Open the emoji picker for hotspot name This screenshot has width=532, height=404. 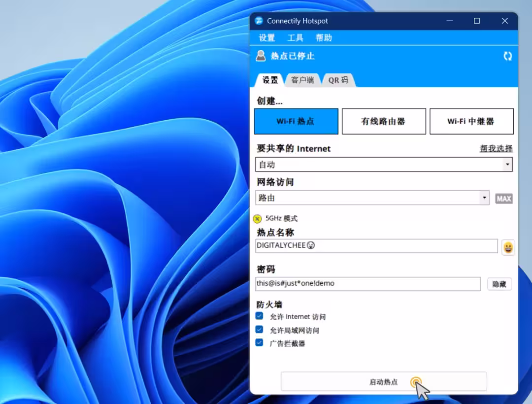508,247
